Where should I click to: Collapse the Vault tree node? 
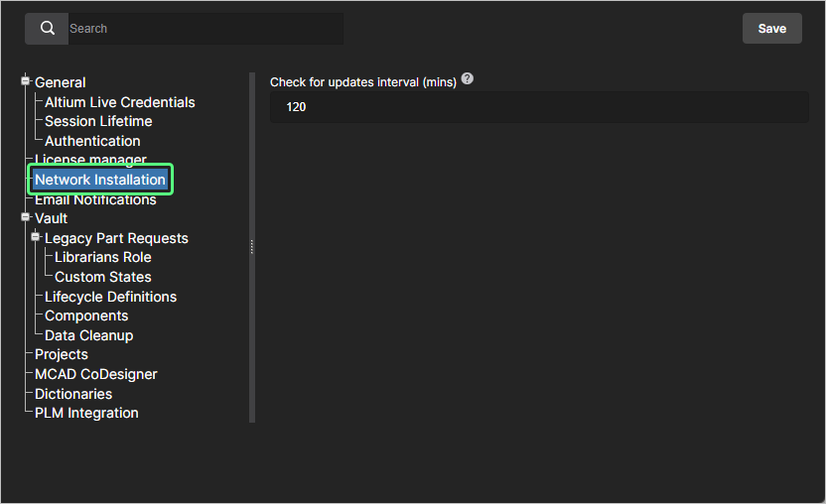(26, 217)
